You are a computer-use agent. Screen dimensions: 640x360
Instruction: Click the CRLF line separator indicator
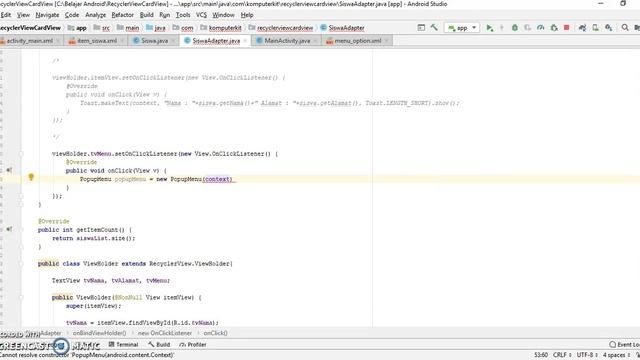click(x=562, y=355)
